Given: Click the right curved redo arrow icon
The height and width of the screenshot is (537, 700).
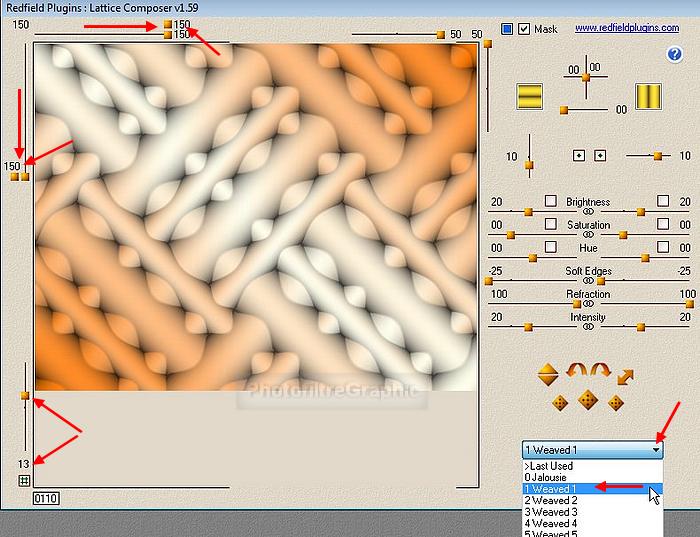Looking at the screenshot, I should [x=601, y=371].
